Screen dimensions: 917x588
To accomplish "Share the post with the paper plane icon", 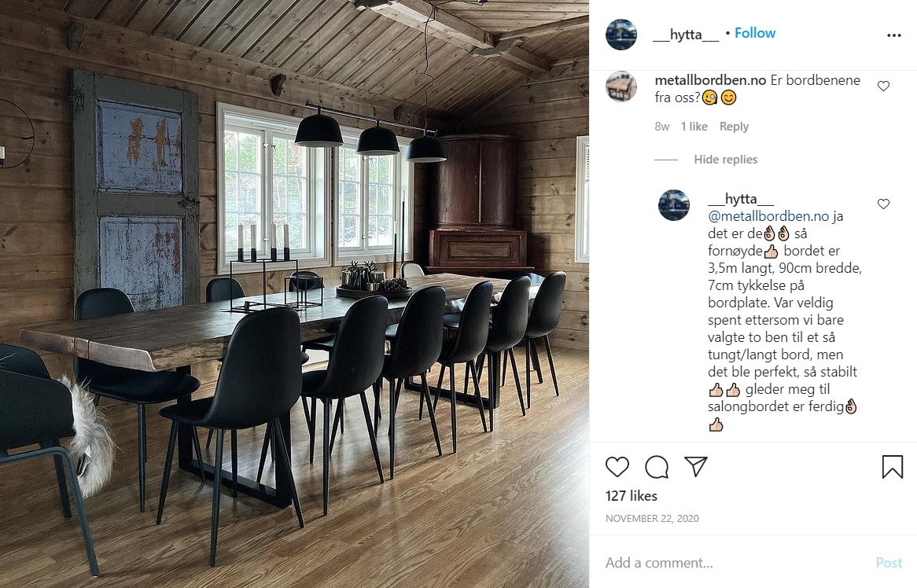I will click(x=696, y=466).
